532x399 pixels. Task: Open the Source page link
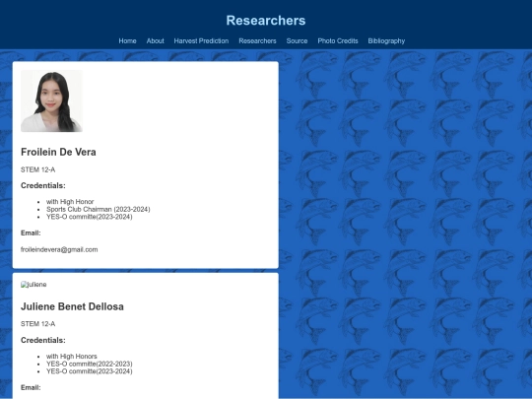297,41
